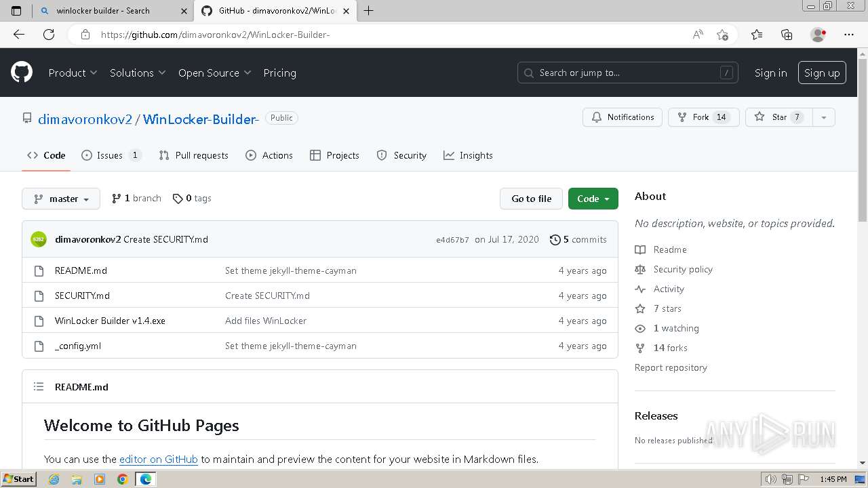The image size is (868, 488).
Task: Click the Sign in link
Action: pos(771,73)
